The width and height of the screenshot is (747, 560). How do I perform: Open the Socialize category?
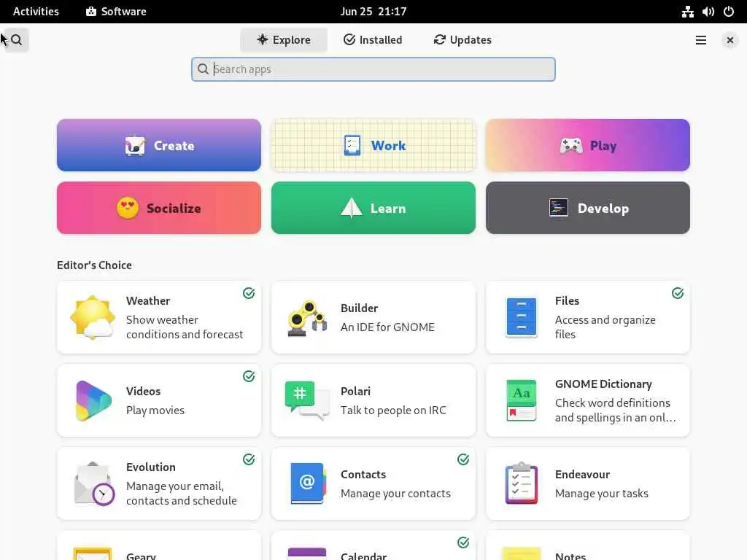click(159, 208)
